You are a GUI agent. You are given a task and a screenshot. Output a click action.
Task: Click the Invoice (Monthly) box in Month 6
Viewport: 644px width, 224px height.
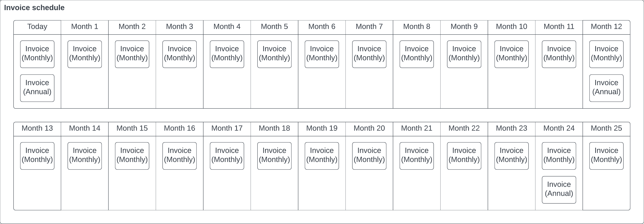322,54
